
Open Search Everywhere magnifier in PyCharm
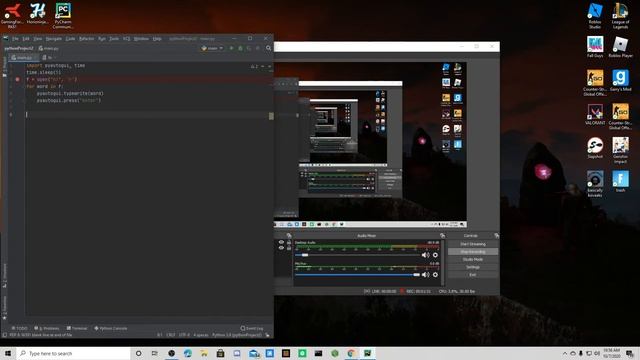click(x=268, y=48)
